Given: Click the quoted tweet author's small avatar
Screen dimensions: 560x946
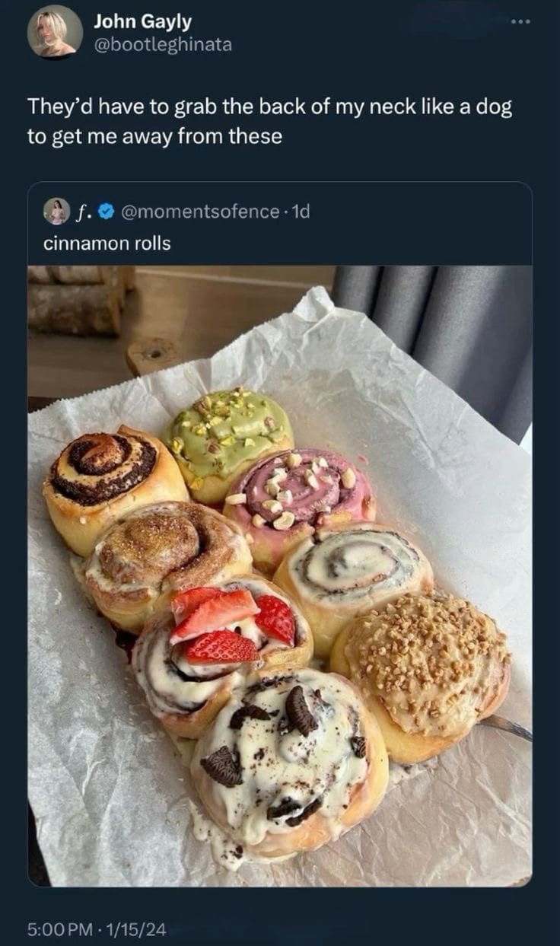Looking at the screenshot, I should [56, 212].
